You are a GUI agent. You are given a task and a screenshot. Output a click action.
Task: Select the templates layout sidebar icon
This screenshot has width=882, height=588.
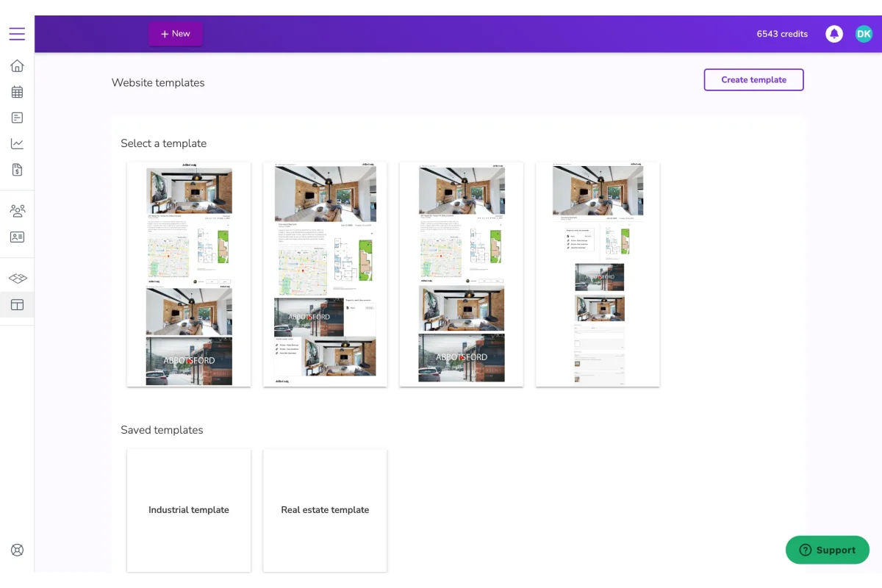tap(17, 304)
